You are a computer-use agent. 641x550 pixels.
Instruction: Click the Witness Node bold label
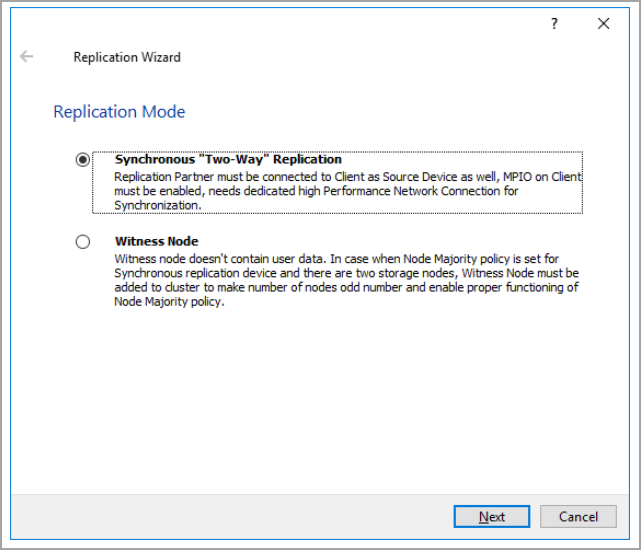(156, 242)
